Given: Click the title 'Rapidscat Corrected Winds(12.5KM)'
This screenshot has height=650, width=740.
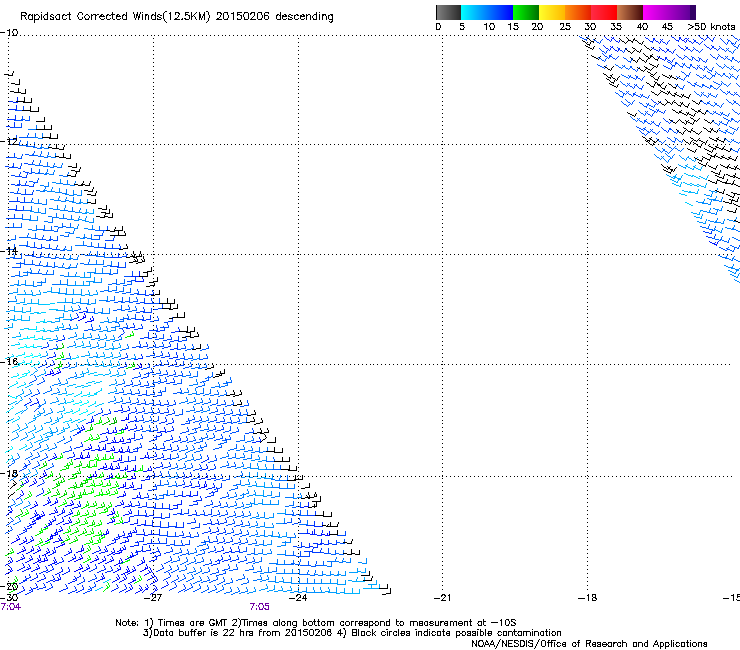Looking at the screenshot, I should [115, 17].
